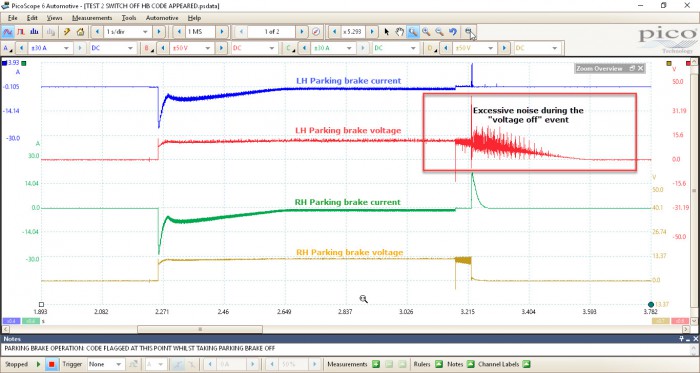The image size is (700, 373).
Task: Open Channel A ±30 A range dropdown
Action: click(50, 48)
